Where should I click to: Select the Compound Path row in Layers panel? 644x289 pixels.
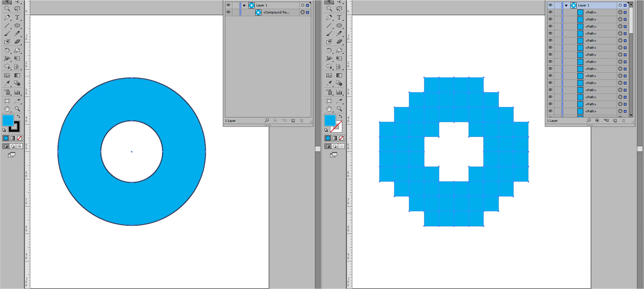(x=268, y=12)
